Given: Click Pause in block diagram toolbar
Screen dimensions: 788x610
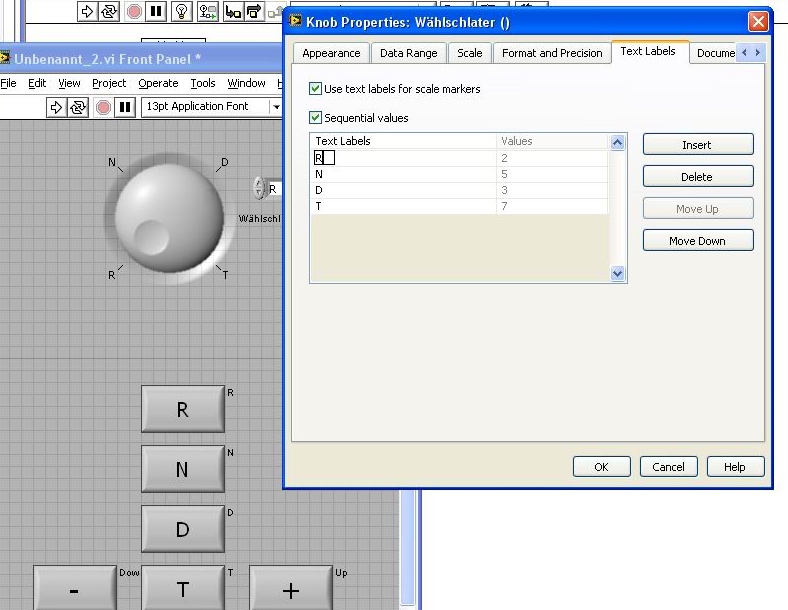Looking at the screenshot, I should click(x=156, y=11).
